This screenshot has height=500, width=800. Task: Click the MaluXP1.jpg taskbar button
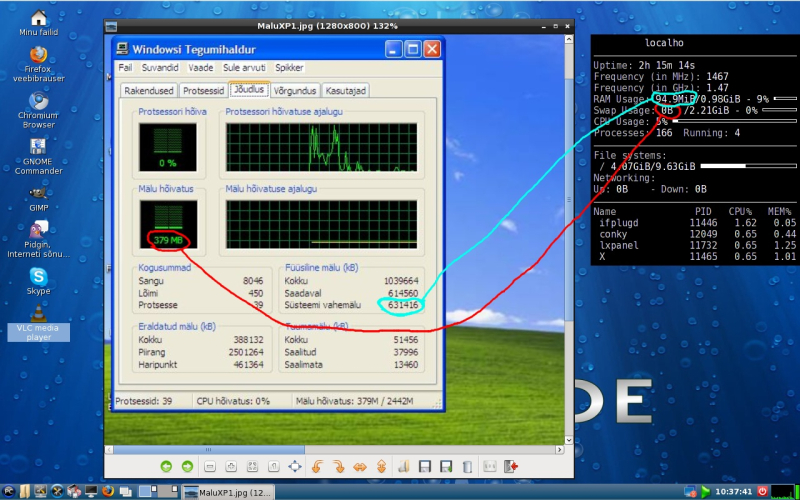pos(228,492)
